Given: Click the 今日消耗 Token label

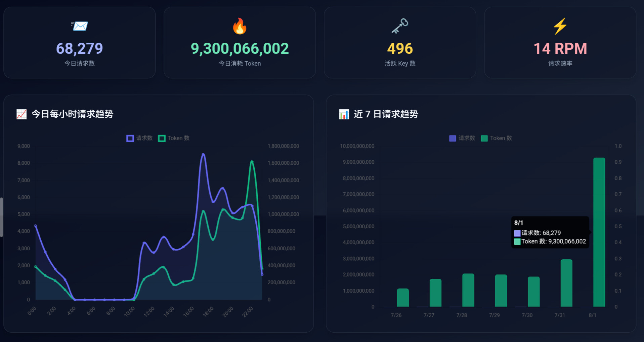Looking at the screenshot, I should click(x=240, y=63).
